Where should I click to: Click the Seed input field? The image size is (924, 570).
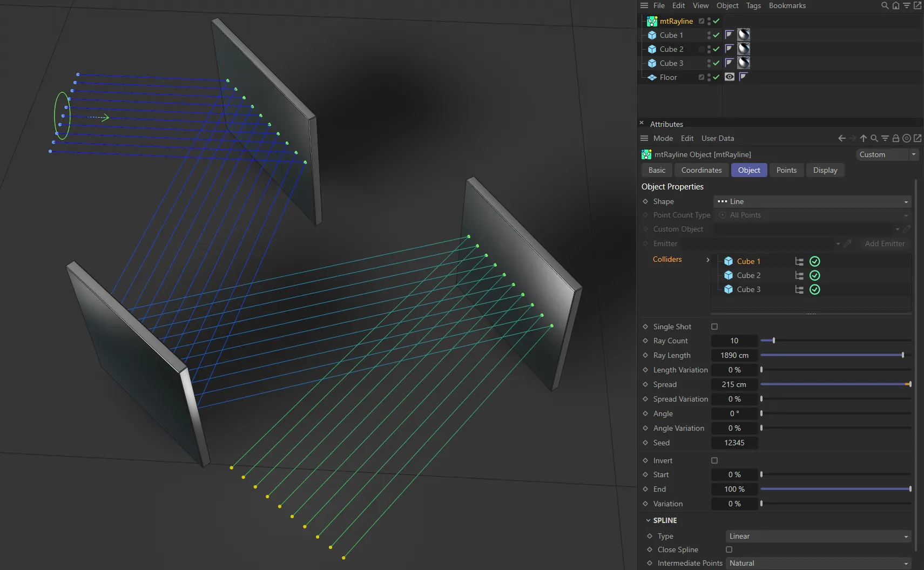tap(734, 443)
